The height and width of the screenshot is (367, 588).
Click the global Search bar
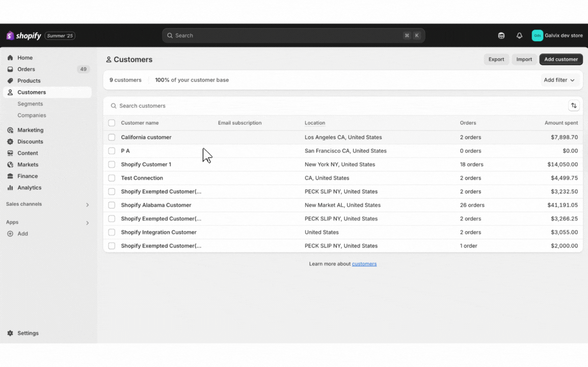[x=293, y=36]
